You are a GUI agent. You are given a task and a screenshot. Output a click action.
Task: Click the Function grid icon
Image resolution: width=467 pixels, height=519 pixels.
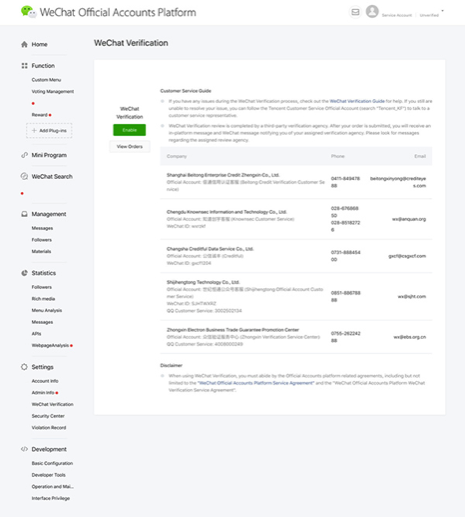(24, 66)
